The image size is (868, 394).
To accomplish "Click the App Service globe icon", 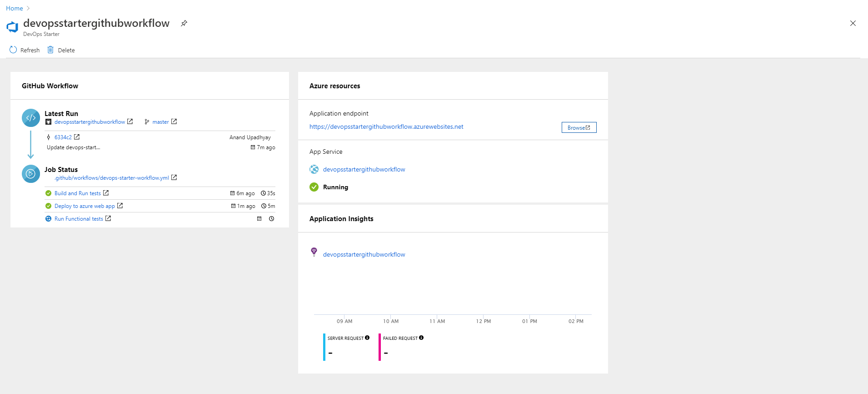I will click(314, 169).
